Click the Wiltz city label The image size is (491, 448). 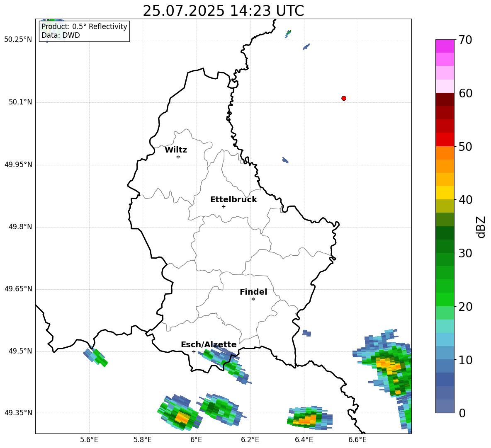pyautogui.click(x=176, y=150)
